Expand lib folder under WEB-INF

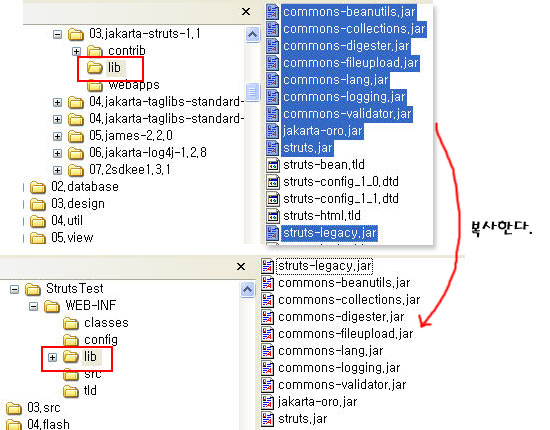click(52, 357)
